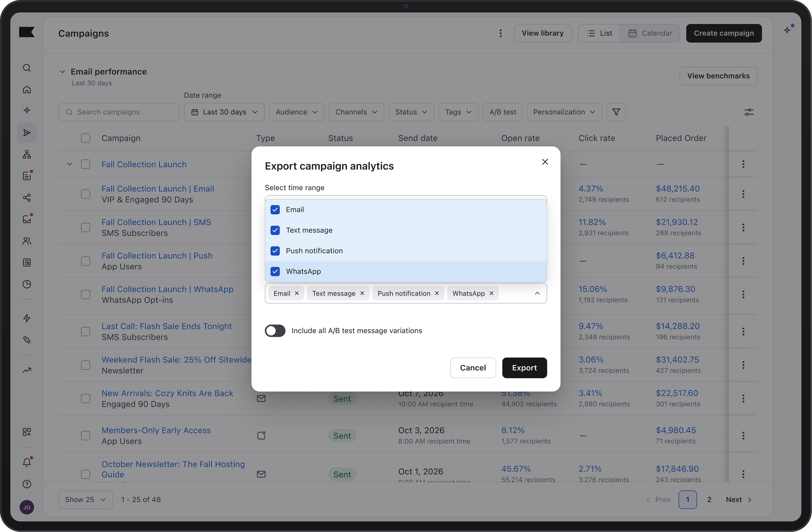Viewport: 812px width, 532px height.
Task: Click the Export button
Action: [524, 368]
